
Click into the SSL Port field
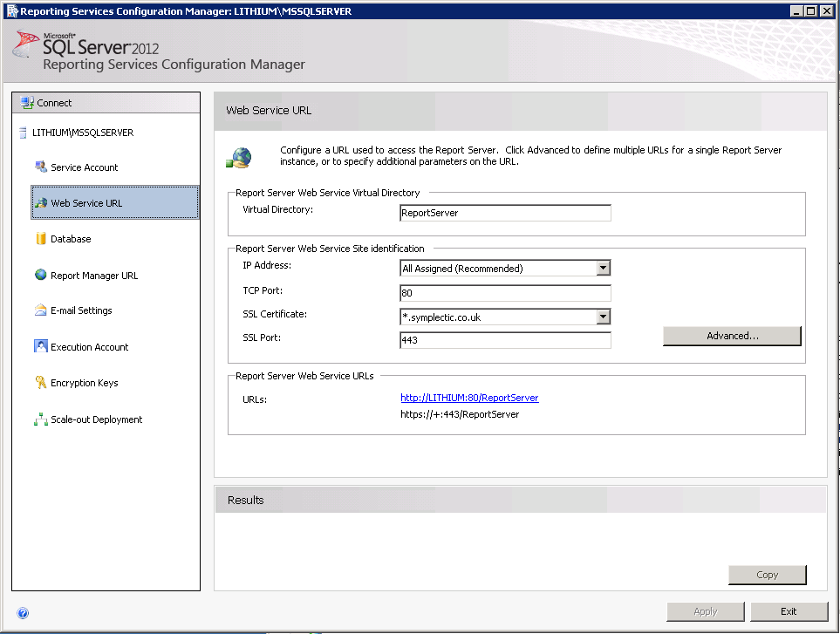(x=505, y=340)
